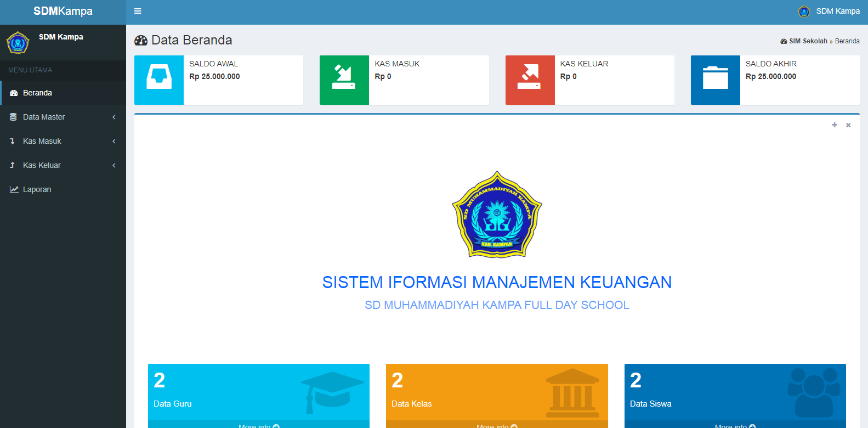Image resolution: width=868 pixels, height=428 pixels.
Task: Click the SDM Kampa sidebar profile avatar
Action: click(18, 42)
